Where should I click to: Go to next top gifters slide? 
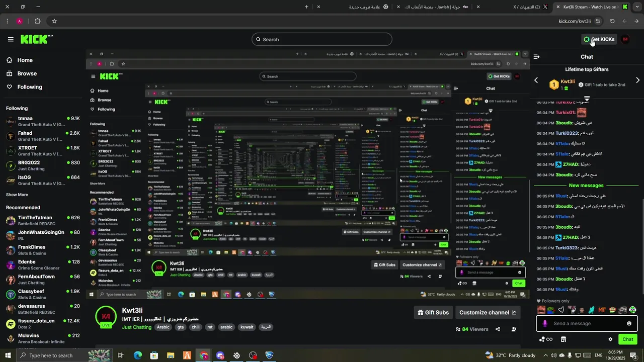638,80
